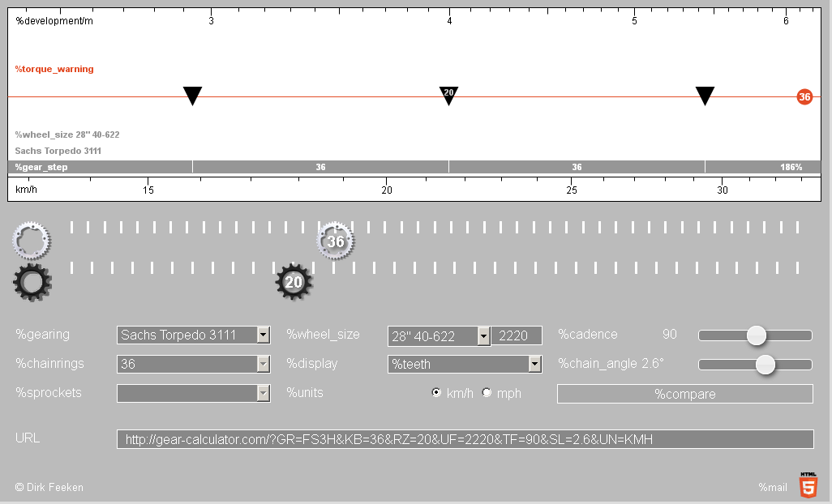This screenshot has width=832, height=504.
Task: Click the %mail link
Action: point(773,487)
